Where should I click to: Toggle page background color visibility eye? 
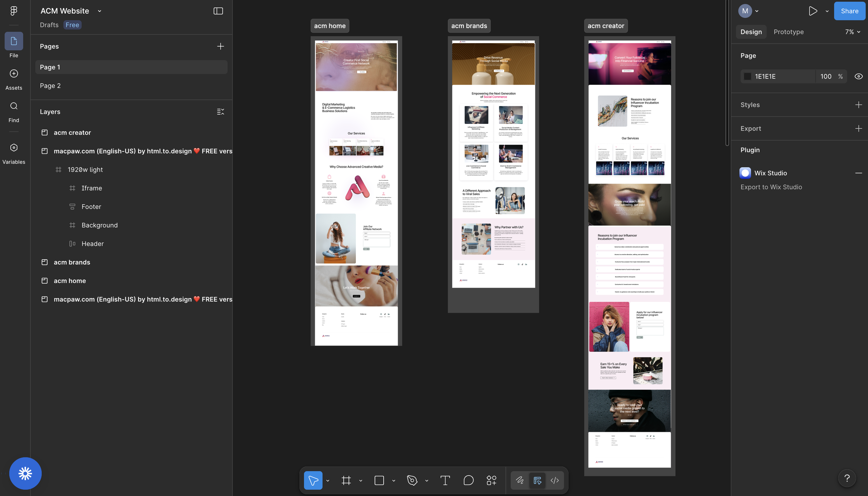858,76
